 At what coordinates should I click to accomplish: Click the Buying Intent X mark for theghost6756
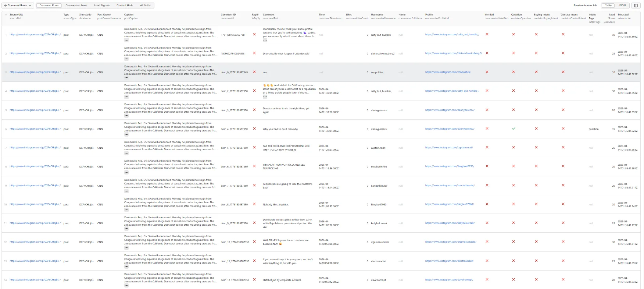click(536, 166)
